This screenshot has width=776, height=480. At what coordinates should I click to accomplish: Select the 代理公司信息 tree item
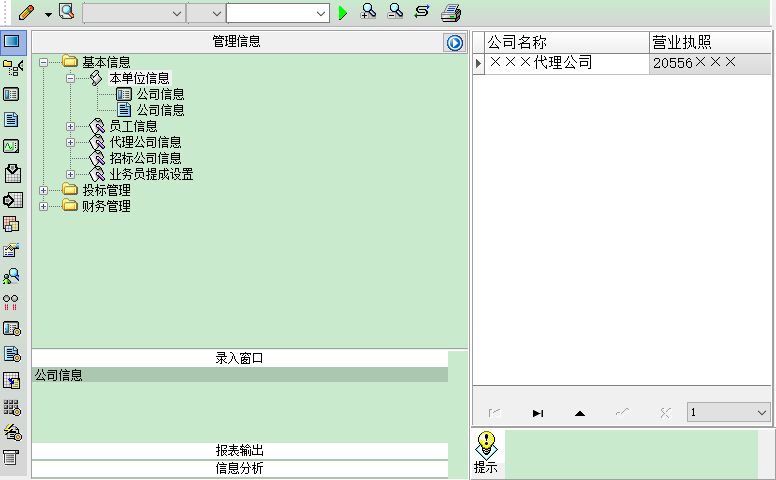tap(146, 143)
